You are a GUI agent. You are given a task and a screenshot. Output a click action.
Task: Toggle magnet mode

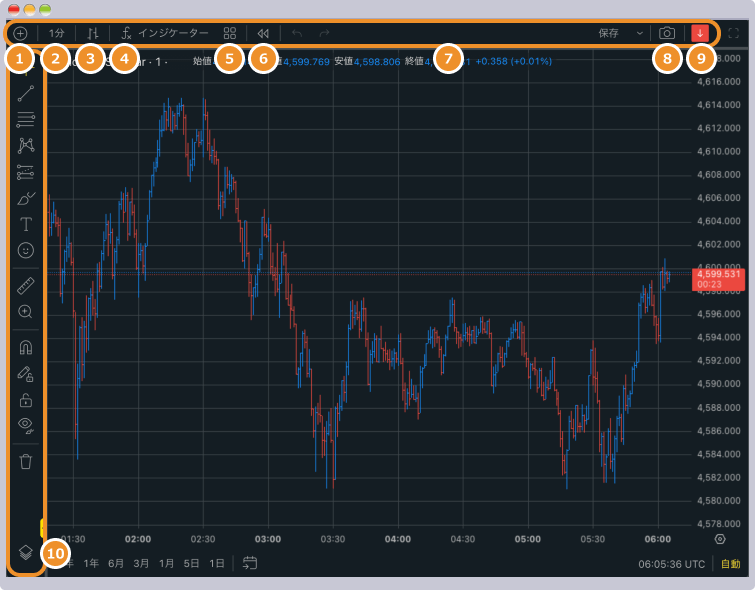(26, 347)
